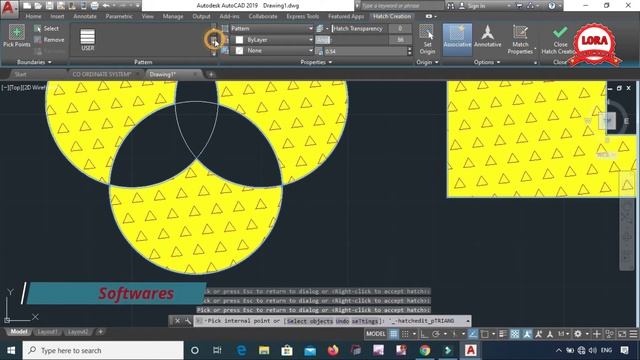Click the new drawing tab plus button
The width and height of the screenshot is (640, 360).
[x=211, y=74]
